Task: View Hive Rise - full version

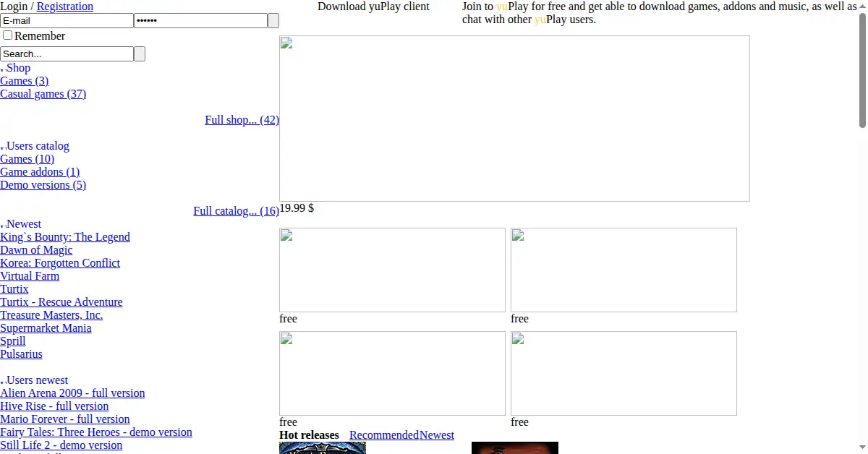Action: [x=54, y=406]
